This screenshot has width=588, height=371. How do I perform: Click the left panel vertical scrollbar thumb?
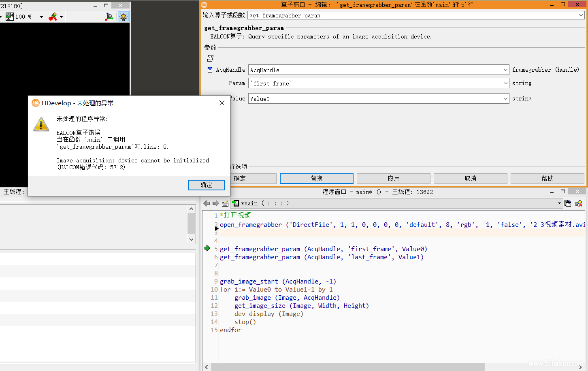(x=192, y=224)
